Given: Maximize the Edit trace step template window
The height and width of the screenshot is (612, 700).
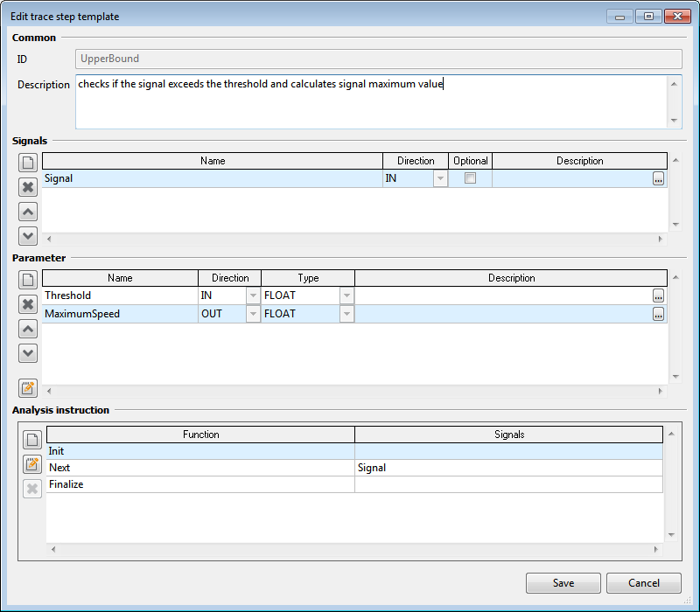Looking at the screenshot, I should coord(648,17).
